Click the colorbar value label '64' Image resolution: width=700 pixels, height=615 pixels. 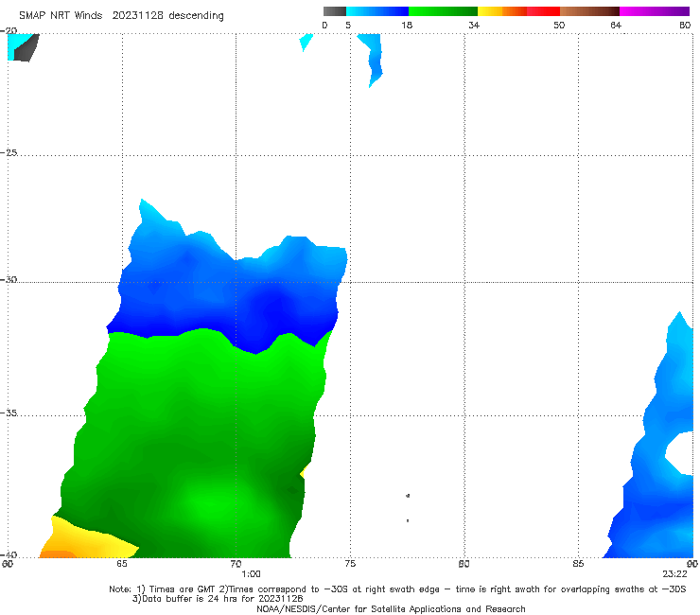pos(616,25)
